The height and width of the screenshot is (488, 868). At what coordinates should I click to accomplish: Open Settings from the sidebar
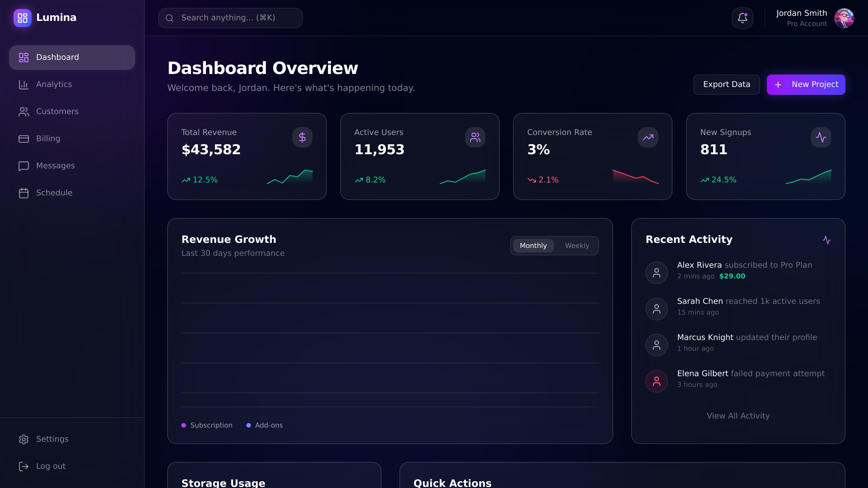point(52,439)
